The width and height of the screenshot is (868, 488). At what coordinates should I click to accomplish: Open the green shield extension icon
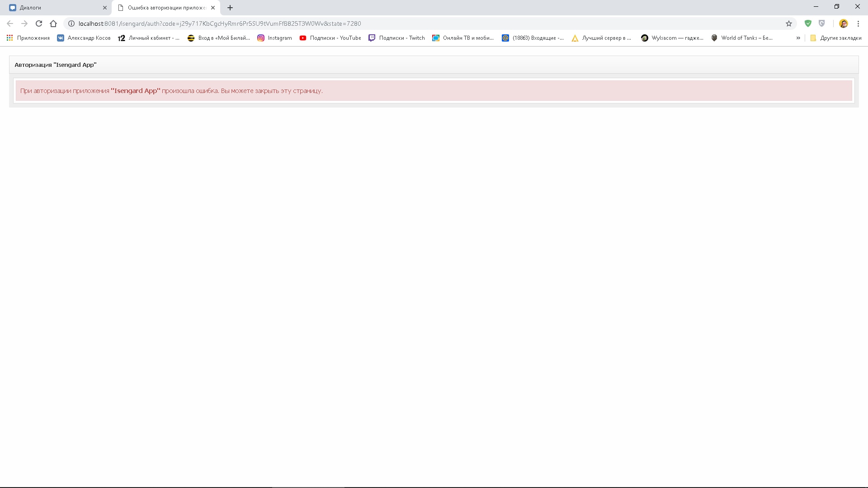pyautogui.click(x=808, y=23)
